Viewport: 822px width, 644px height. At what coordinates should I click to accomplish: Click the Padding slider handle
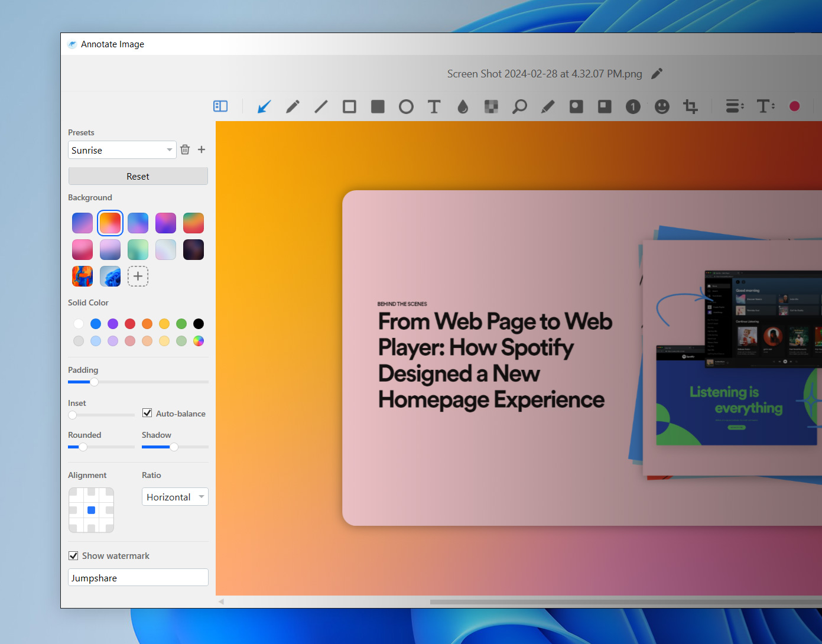[x=94, y=382]
